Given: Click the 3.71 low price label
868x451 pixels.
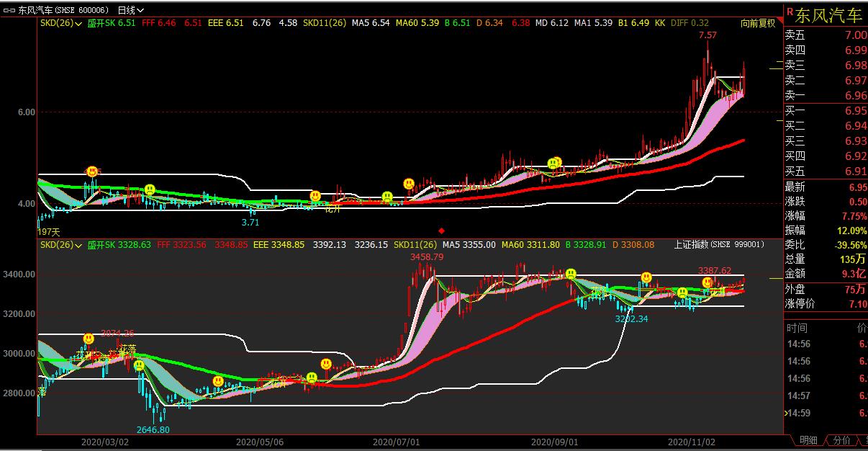Looking at the screenshot, I should point(250,223).
